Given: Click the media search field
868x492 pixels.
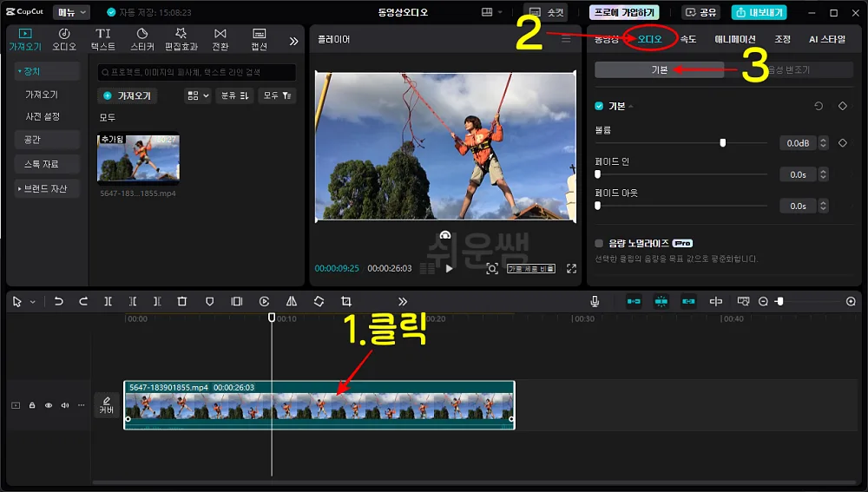Looking at the screenshot, I should pos(196,72).
